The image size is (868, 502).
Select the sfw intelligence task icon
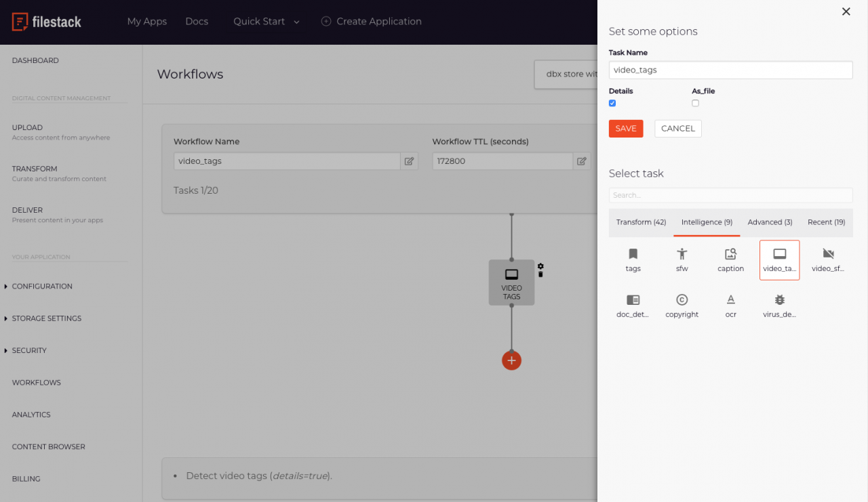click(682, 259)
